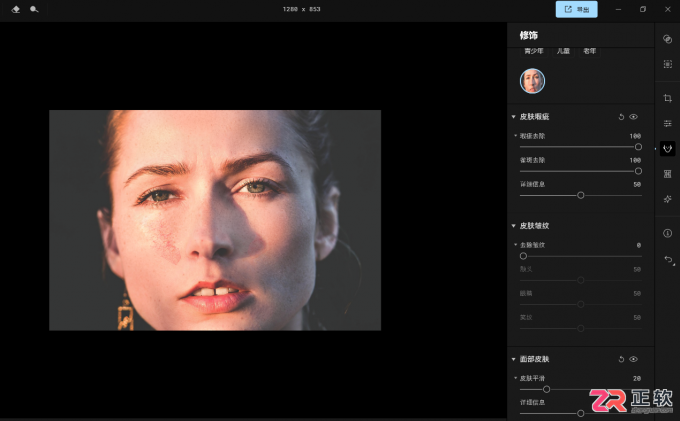The image size is (680, 421).
Task: Toggle visibility of 面部皮肤 effect
Action: [634, 359]
